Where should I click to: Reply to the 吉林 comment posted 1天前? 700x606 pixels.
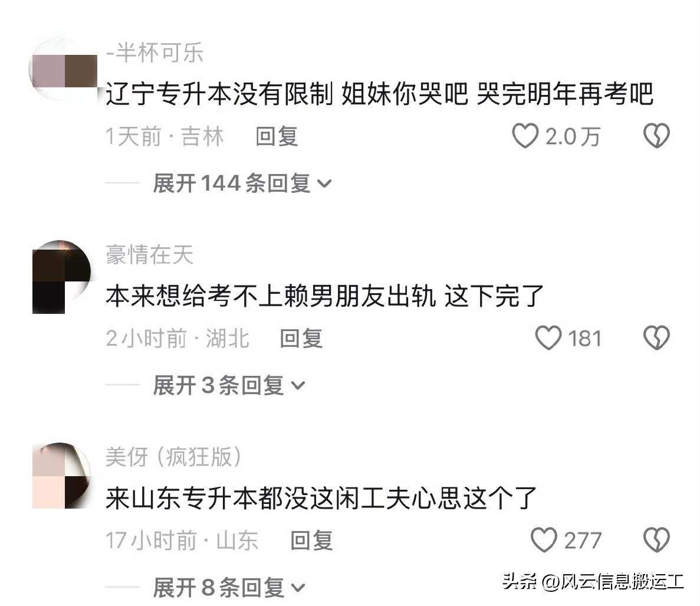point(277,136)
